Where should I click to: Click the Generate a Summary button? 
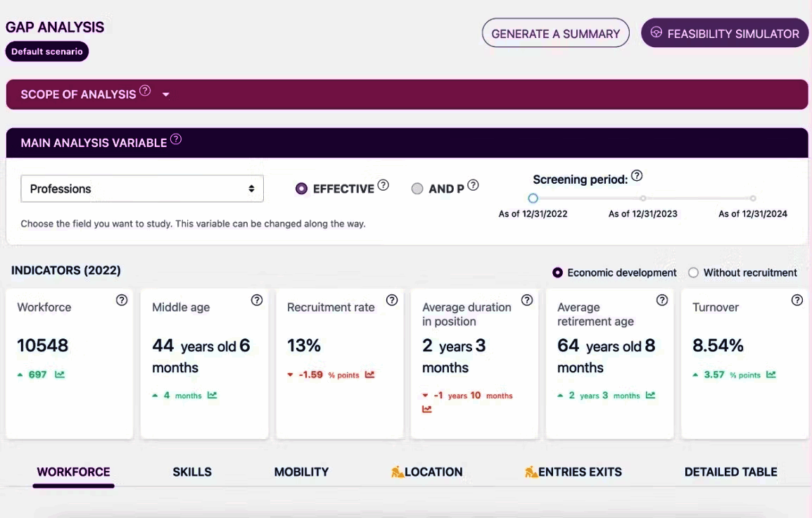(x=555, y=32)
